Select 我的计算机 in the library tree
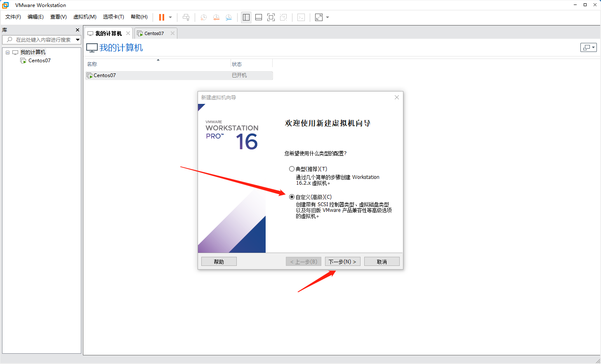Viewport: 601px width, 364px height. pyautogui.click(x=33, y=52)
